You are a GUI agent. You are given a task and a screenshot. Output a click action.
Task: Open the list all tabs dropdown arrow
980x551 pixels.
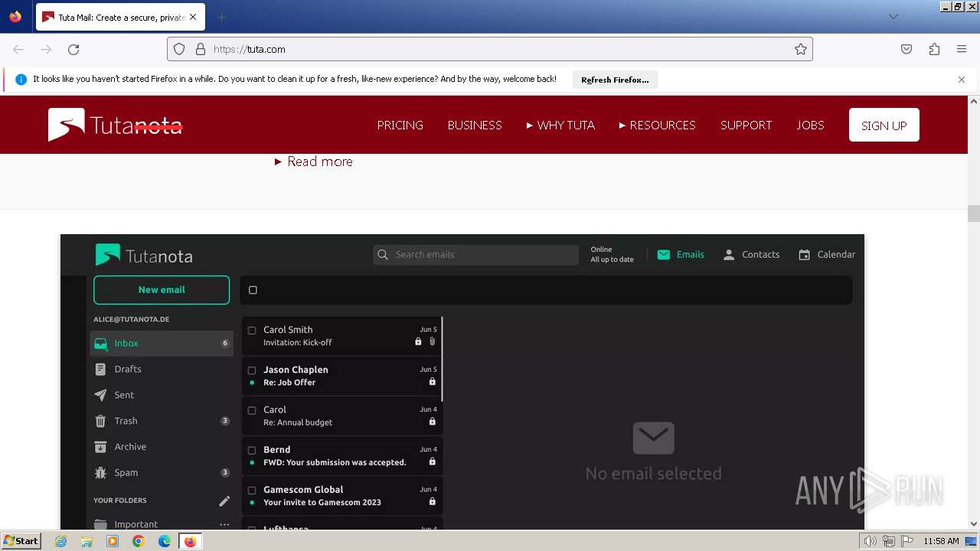893,17
